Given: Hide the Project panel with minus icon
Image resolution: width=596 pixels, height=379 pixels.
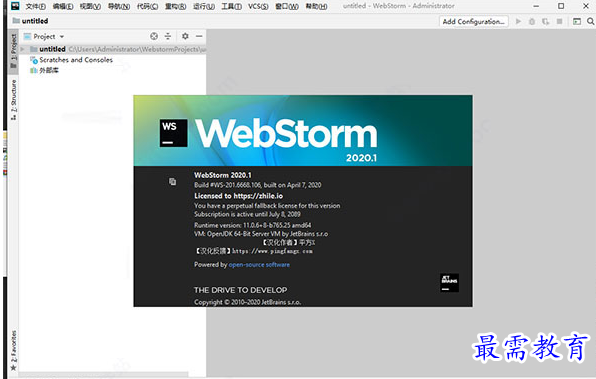Looking at the screenshot, I should [199, 36].
